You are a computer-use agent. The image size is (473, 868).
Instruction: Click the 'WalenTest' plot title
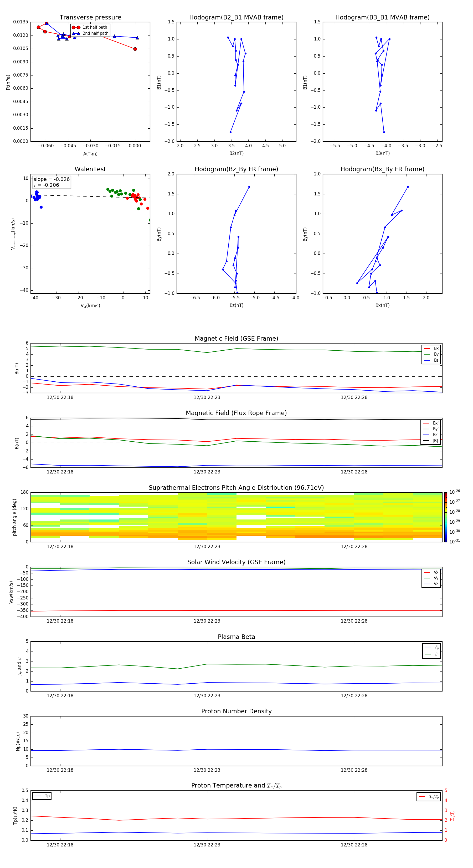(x=90, y=169)
